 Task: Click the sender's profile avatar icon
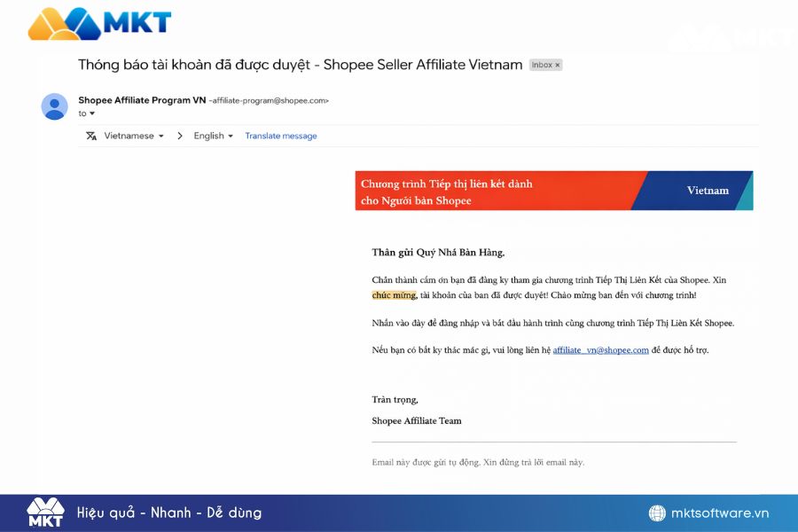55,106
